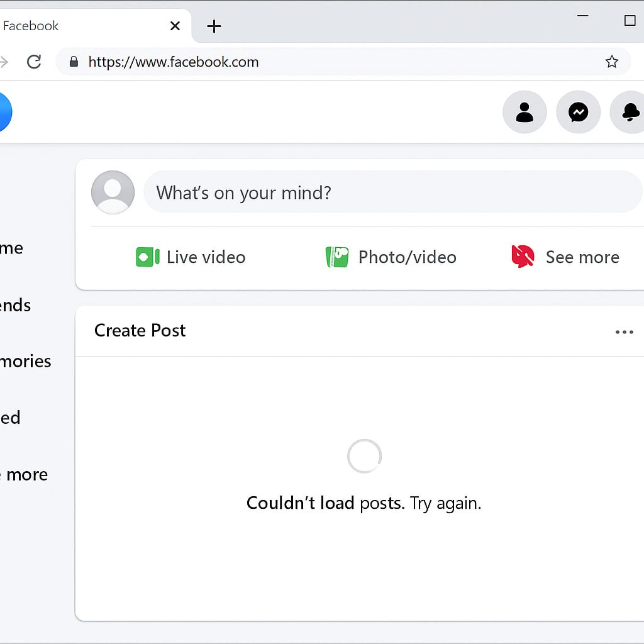
Task: Bookmark page with the star icon
Action: click(611, 62)
